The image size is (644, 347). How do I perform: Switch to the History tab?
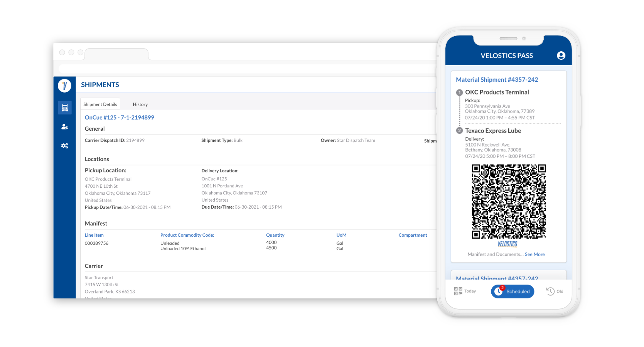(140, 104)
